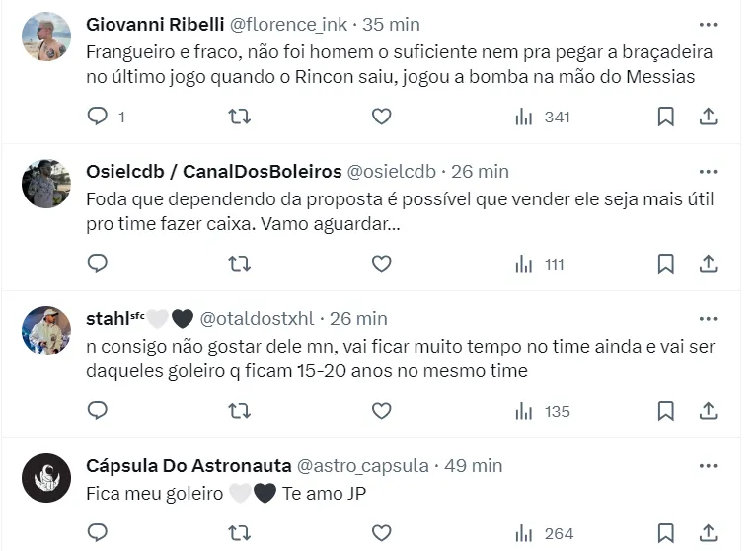Share the tweet by stahl
The width and height of the screenshot is (756, 551).
[x=708, y=410]
